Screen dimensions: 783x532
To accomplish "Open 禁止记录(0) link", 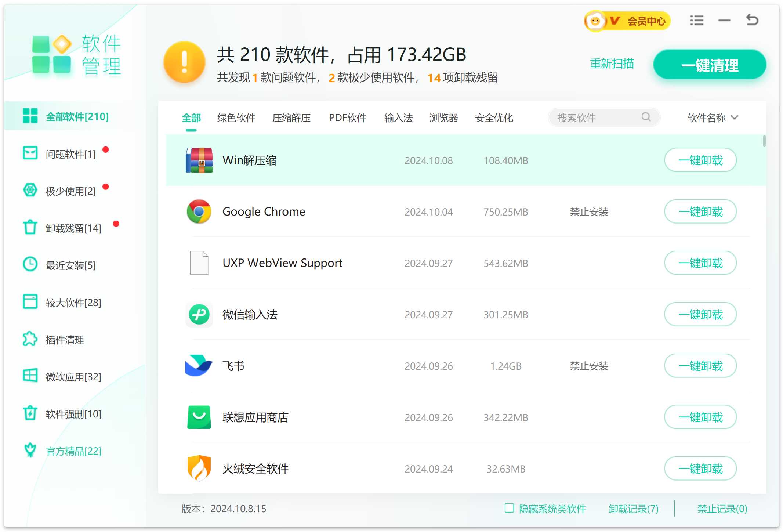I will point(722,509).
